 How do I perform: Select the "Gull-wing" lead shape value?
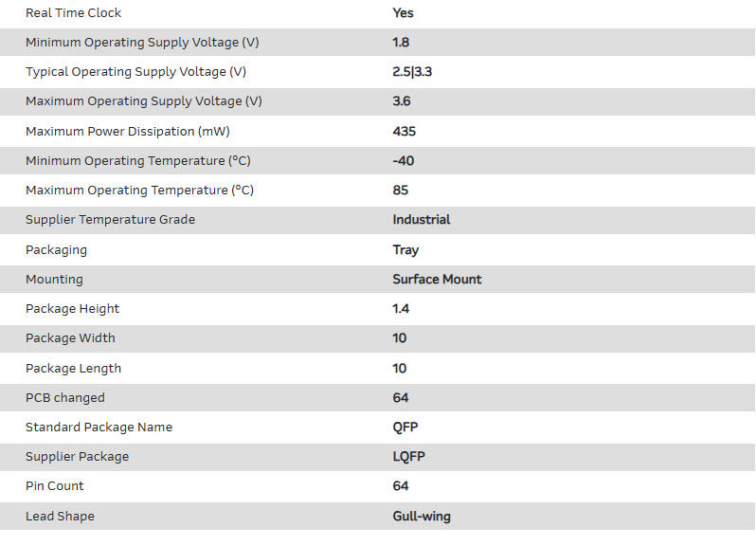[422, 517]
